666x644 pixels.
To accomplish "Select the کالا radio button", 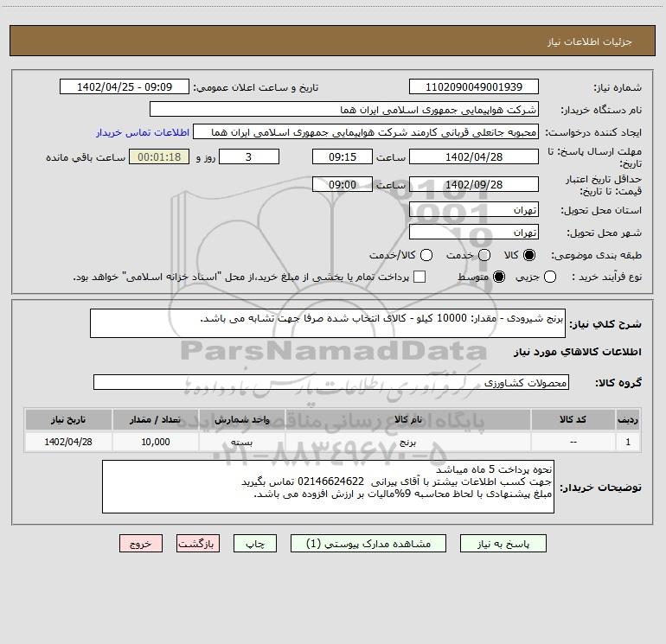I will tap(529, 255).
